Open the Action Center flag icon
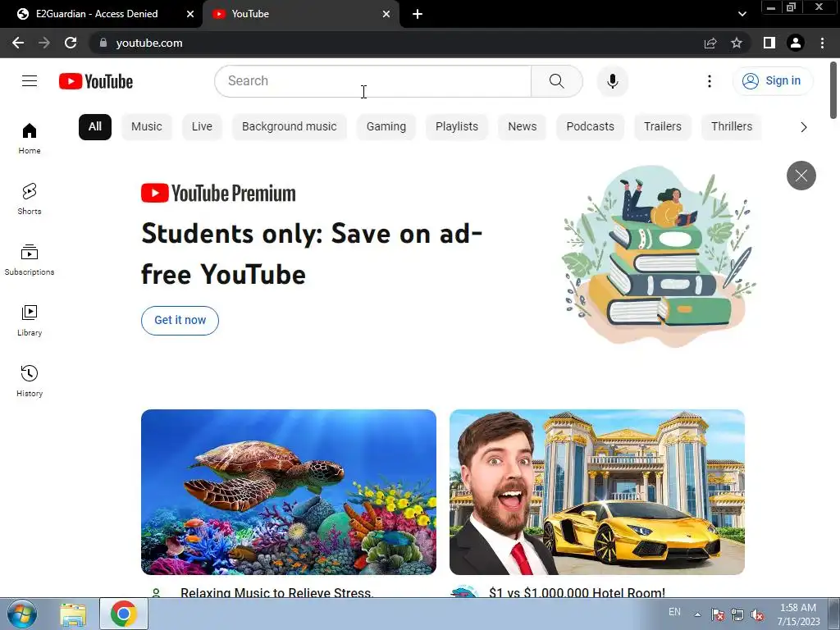This screenshot has width=840, height=630. coord(717,614)
